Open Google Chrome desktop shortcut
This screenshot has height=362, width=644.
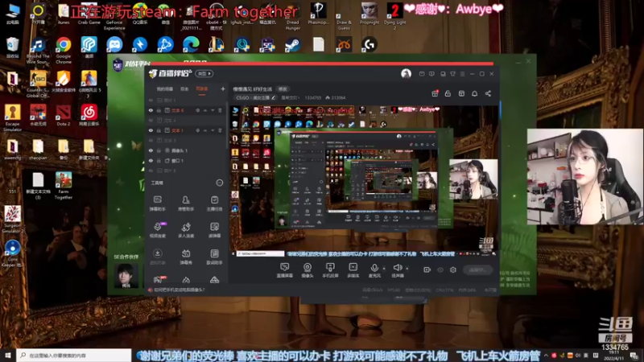pos(64,50)
